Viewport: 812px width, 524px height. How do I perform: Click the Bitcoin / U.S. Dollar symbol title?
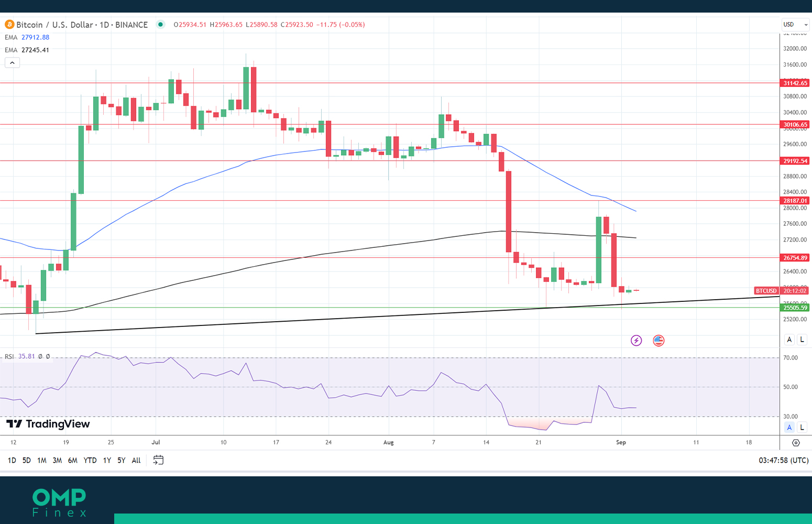(x=82, y=25)
